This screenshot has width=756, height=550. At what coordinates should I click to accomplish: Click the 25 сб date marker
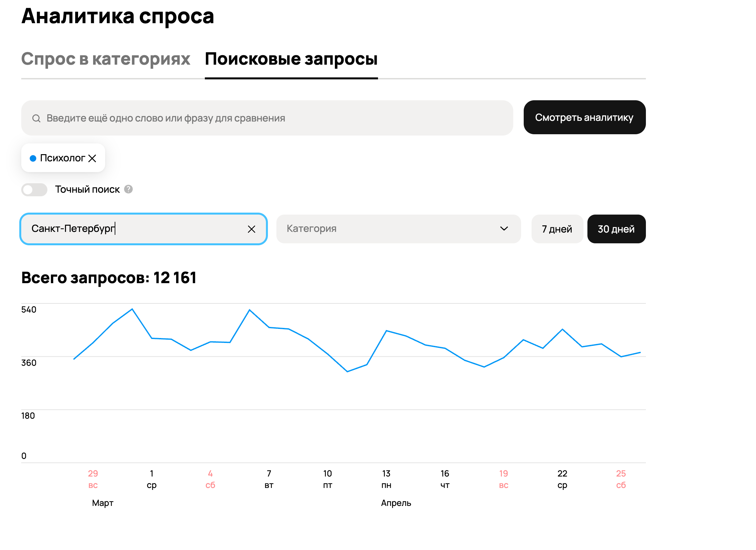621,479
